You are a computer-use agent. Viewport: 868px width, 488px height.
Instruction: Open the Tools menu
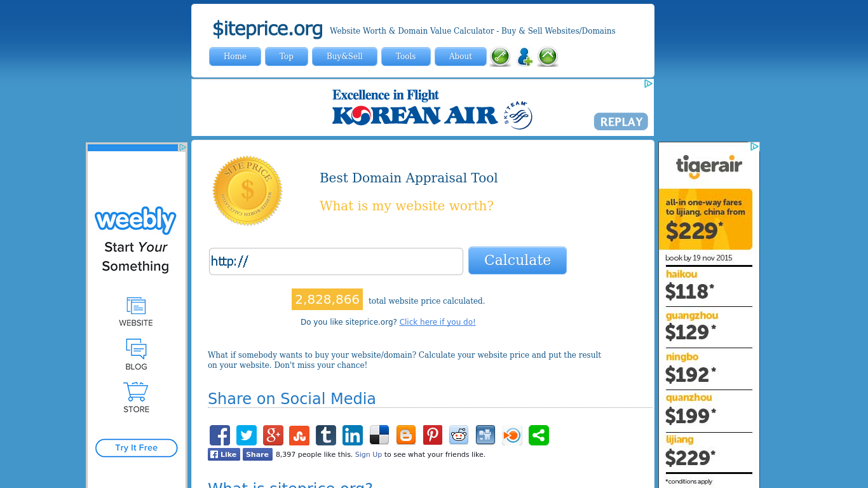tap(405, 57)
